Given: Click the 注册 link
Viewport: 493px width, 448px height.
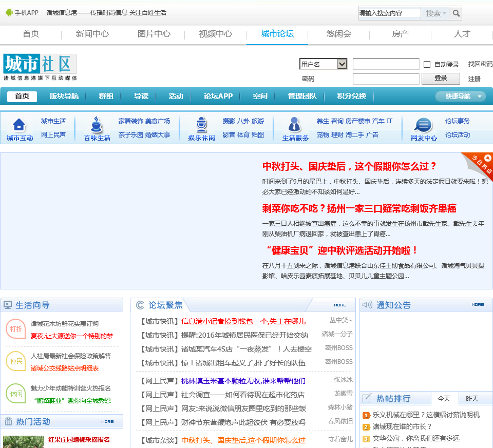Looking at the screenshot, I should pyautogui.click(x=474, y=79).
